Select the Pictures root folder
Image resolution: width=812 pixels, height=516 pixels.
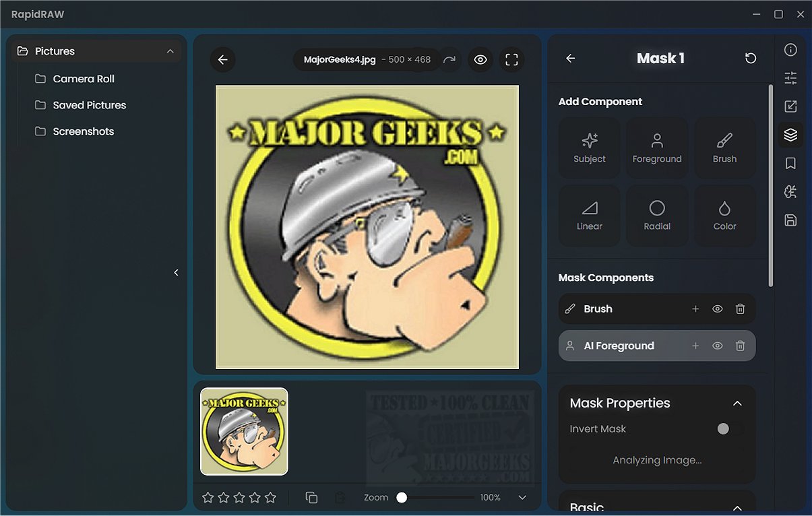96,51
